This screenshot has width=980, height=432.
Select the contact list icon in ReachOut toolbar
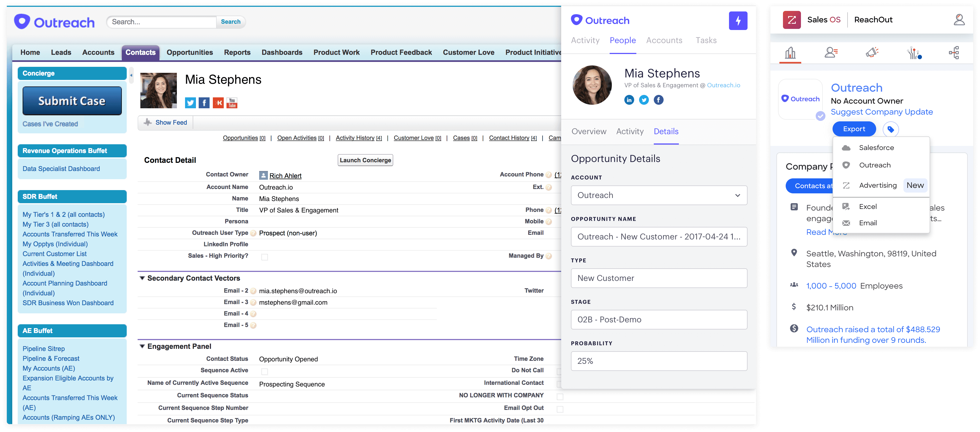coord(831,53)
